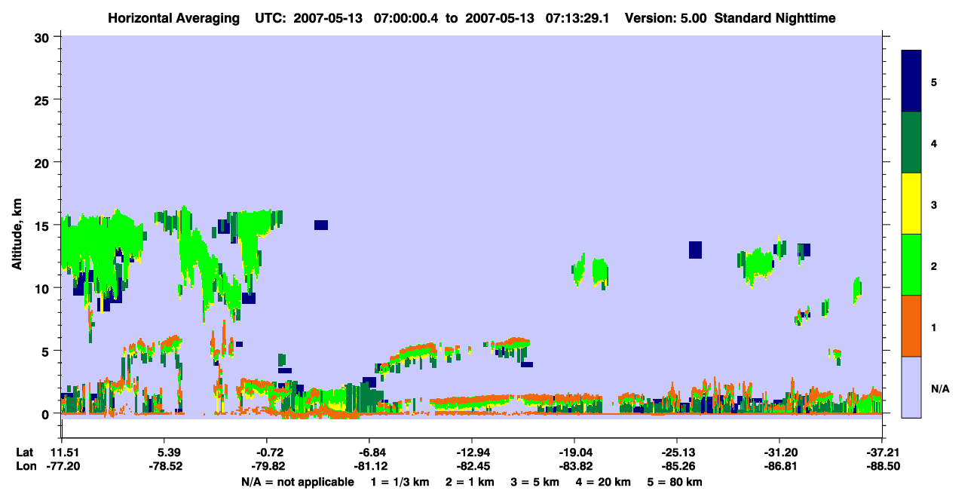Viewport: 980px width, 503px height.
Task: Click the longitude value -88.50
Action: coord(881,466)
